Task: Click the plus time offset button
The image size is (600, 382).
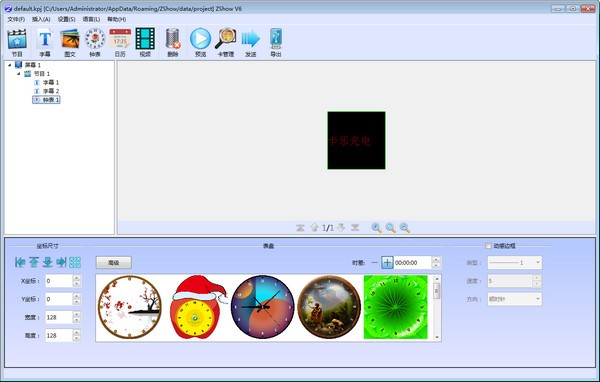Action: (x=387, y=263)
